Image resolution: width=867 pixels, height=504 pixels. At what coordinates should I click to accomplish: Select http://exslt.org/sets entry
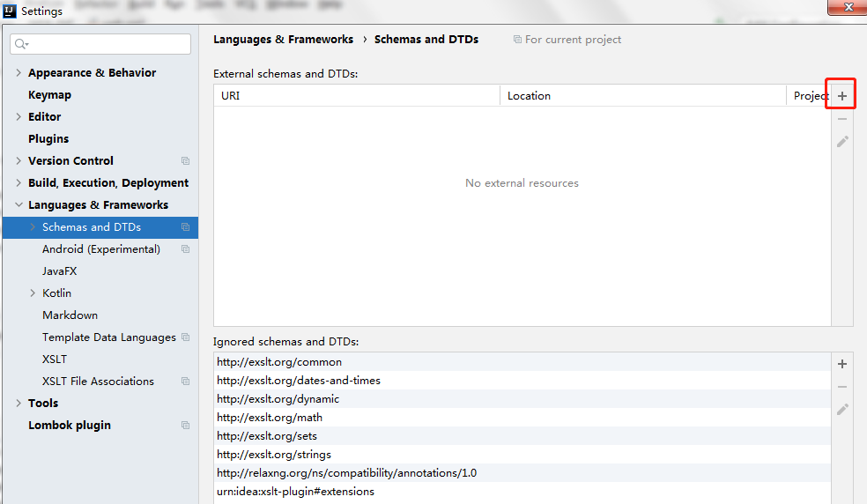pos(522,436)
